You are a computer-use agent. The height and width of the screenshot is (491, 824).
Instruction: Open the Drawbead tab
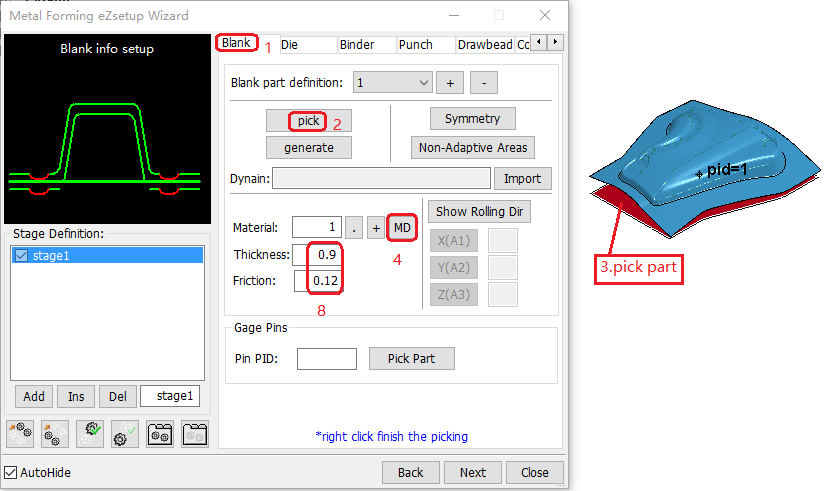pyautogui.click(x=485, y=45)
